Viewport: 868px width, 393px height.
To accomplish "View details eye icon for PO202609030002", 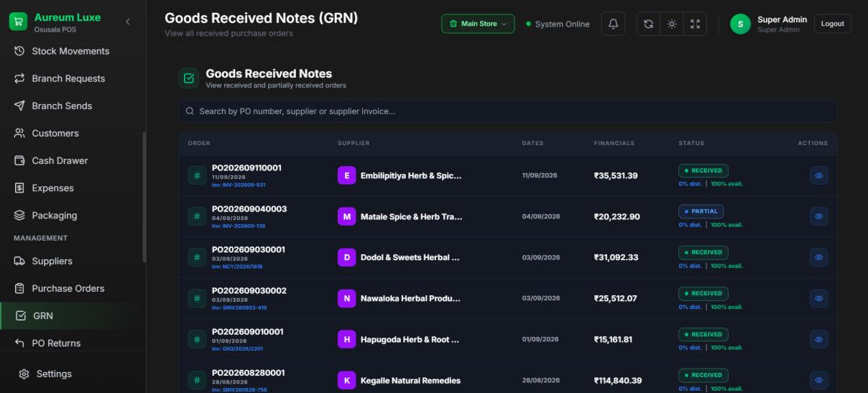I will pyautogui.click(x=818, y=298).
